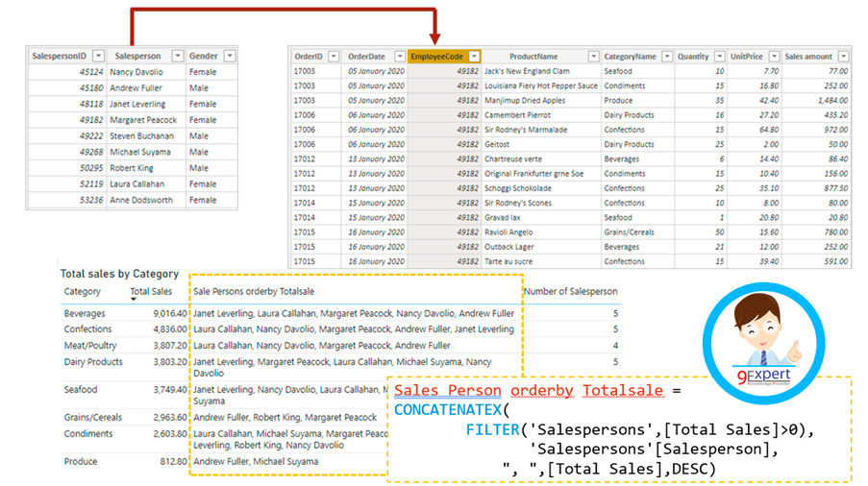Open the SalespersonID column filter dropdown
The height and width of the screenshot is (486, 868).
tap(97, 57)
